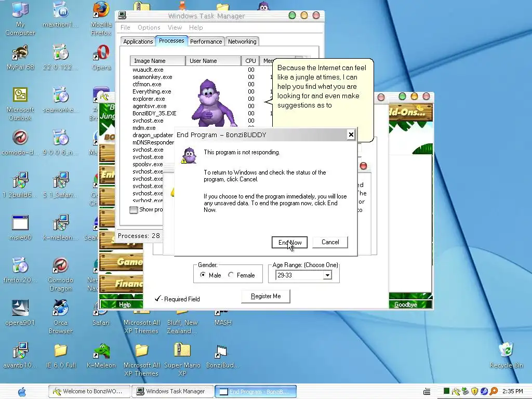532x399 pixels.
Task: Select spoolsv.exe process row
Action: (148, 164)
